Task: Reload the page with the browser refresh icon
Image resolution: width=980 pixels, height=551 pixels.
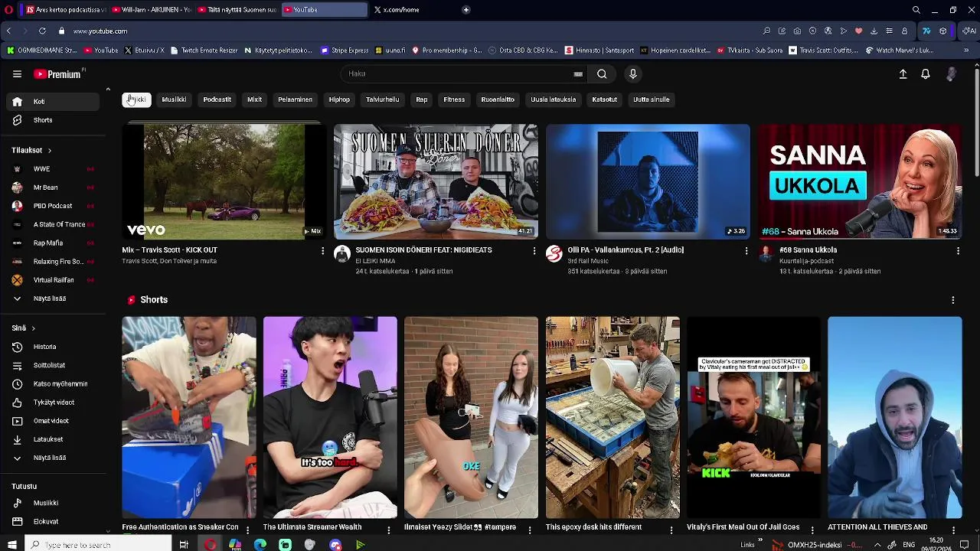Action: pyautogui.click(x=42, y=31)
